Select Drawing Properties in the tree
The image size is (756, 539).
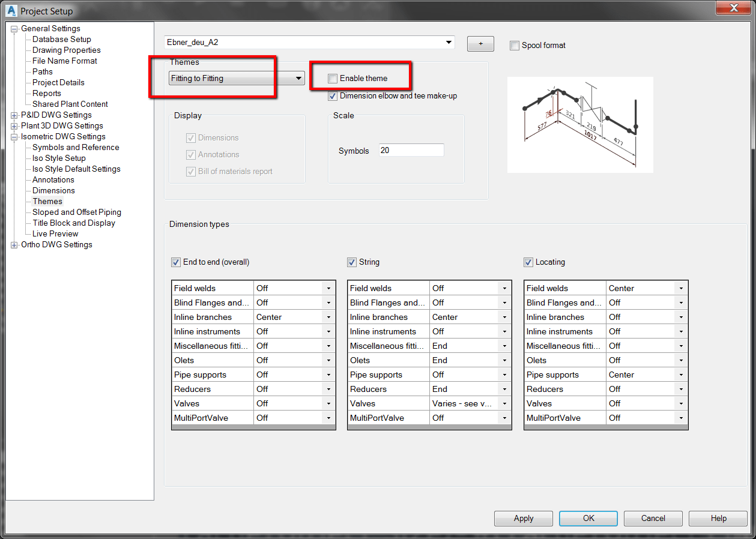[x=67, y=50]
